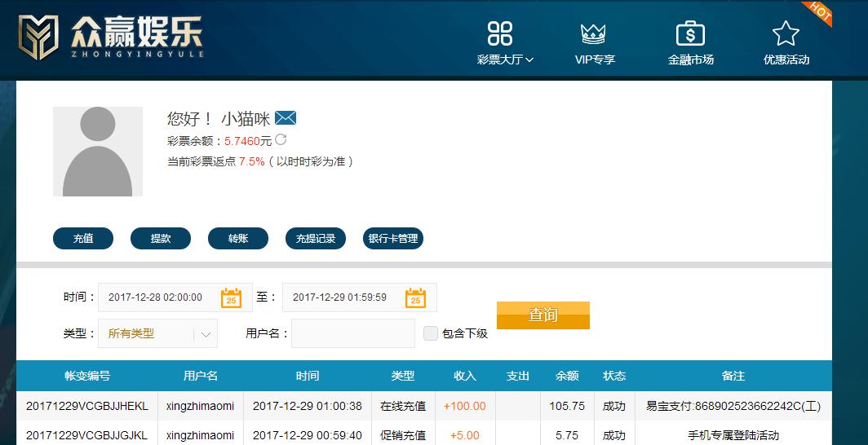868x445 pixels.
Task: Open start date calendar picker icon
Action: pos(232,297)
